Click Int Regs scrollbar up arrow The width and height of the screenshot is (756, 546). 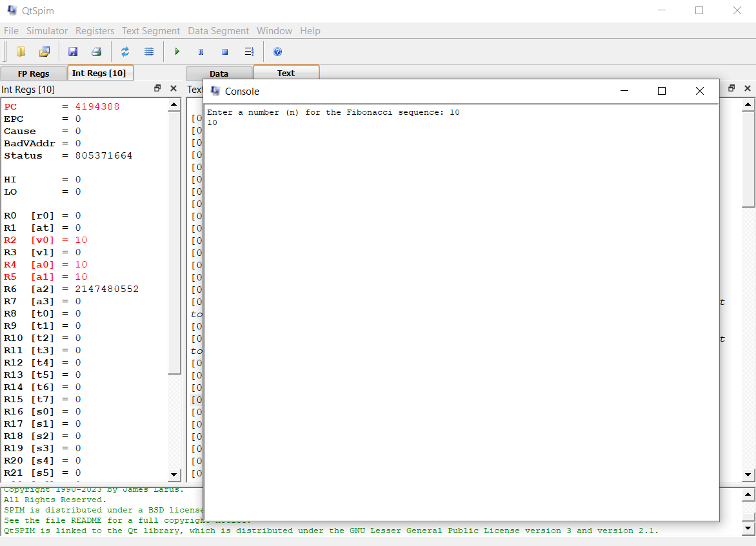174,104
